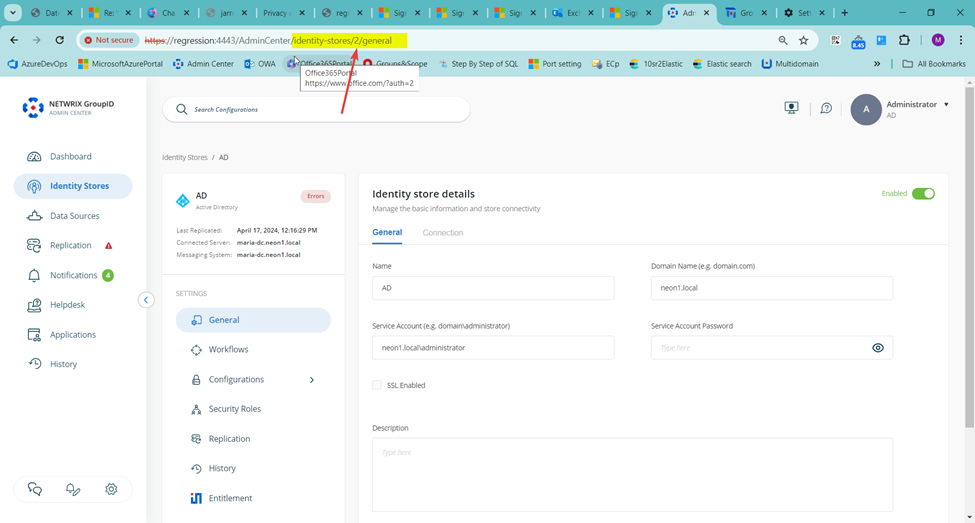Open the MicrosoftAzurePortal bookmark

121,63
